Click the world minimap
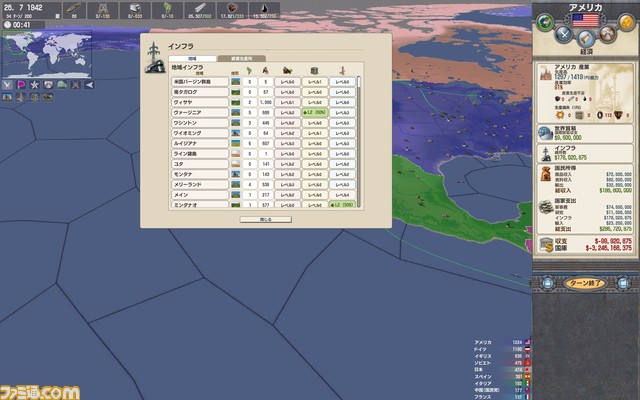 click(x=47, y=54)
